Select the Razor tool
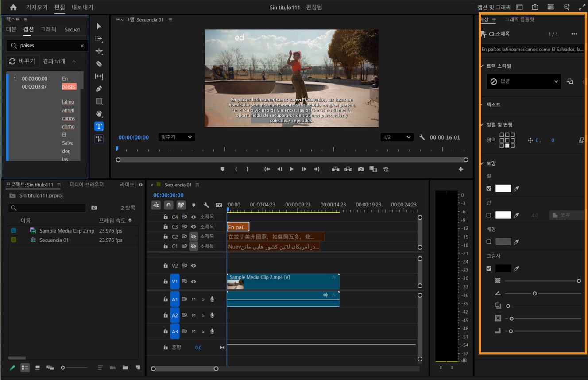Viewport: 588px width, 380px height. click(99, 64)
